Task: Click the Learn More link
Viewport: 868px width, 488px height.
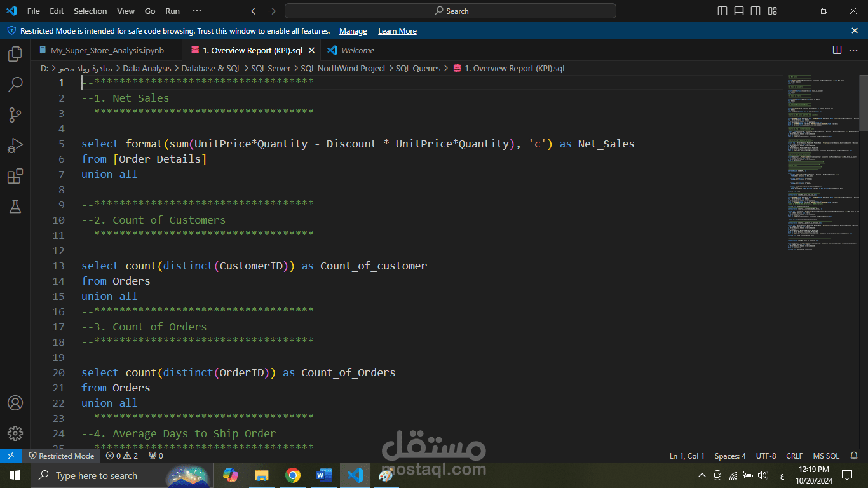Action: point(397,30)
